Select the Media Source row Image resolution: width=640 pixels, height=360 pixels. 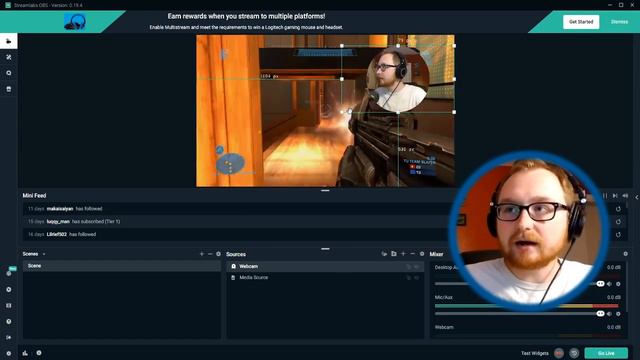325,278
